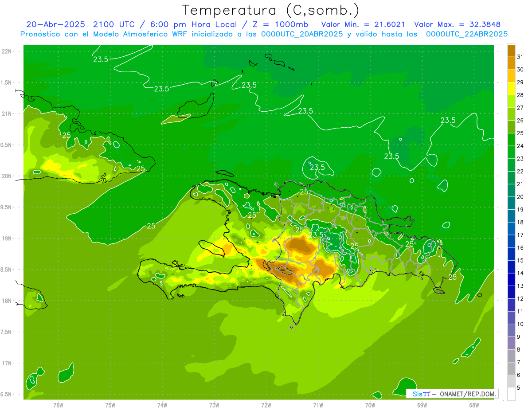Pick the green swatch between 22 and 23
The width and height of the screenshot is (532, 411).
511,165
